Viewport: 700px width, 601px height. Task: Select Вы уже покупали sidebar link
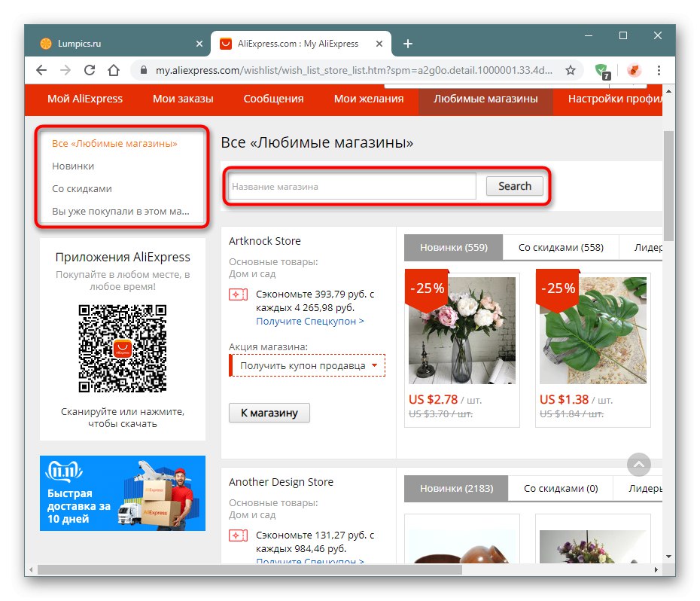point(120,212)
